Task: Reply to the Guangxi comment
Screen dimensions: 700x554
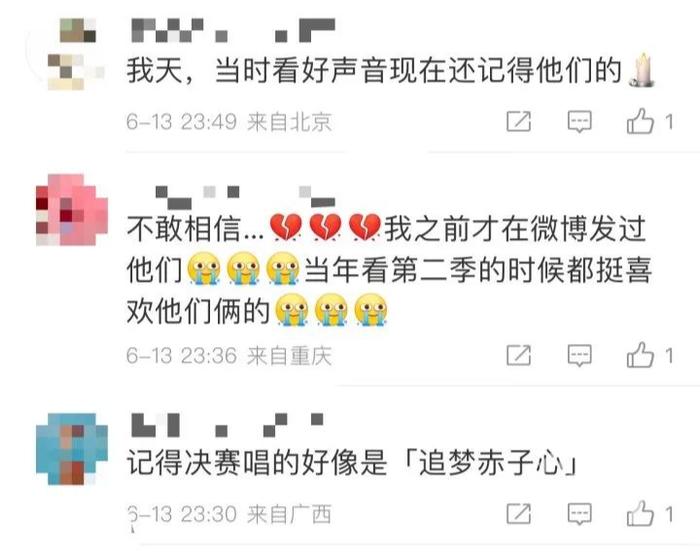Action: pos(579,514)
